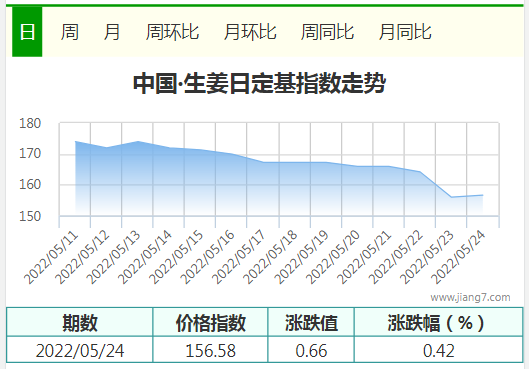
Task: Click the 2022/05/12 axis date label
Action: [83, 257]
